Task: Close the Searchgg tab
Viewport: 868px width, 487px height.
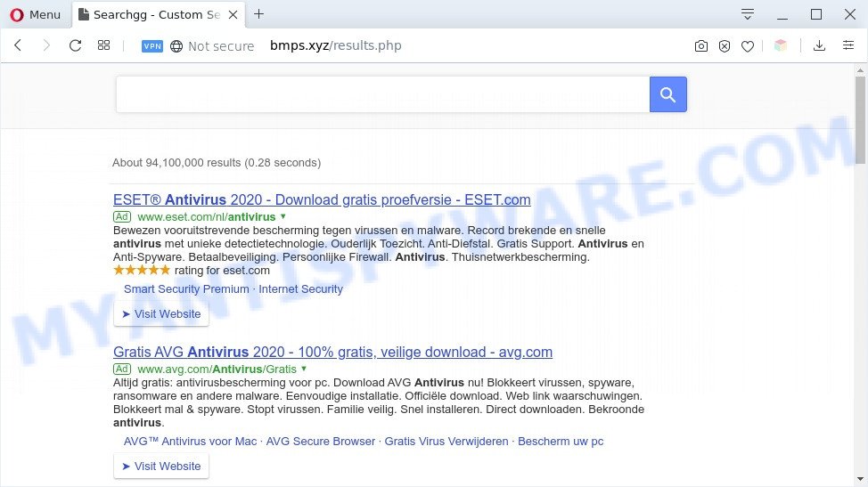Action: tap(233, 15)
